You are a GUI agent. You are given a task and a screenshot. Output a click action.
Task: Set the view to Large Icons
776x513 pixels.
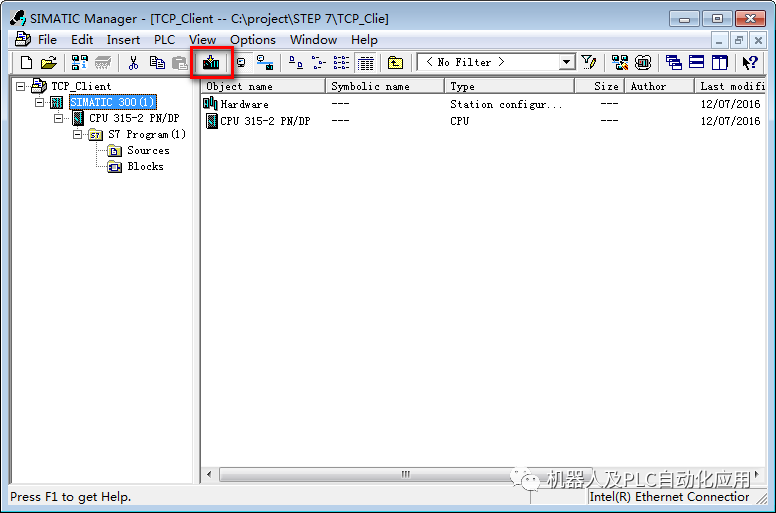tap(295, 62)
